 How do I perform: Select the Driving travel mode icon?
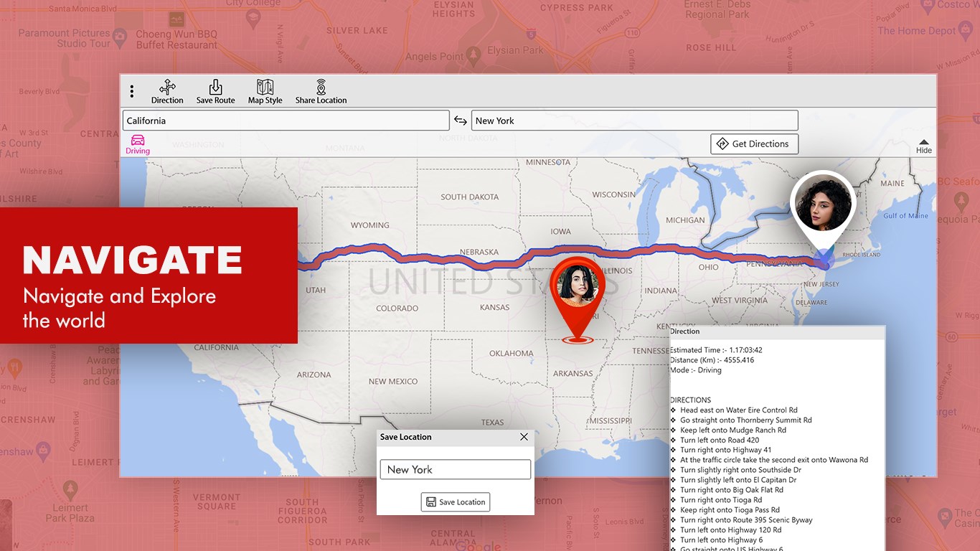click(138, 144)
